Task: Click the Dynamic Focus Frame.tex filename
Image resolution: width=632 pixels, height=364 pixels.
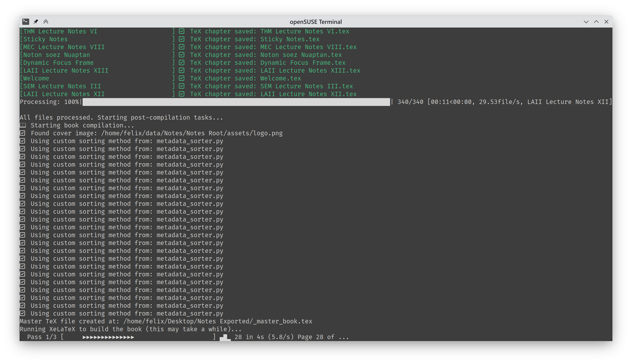Action: click(x=303, y=63)
